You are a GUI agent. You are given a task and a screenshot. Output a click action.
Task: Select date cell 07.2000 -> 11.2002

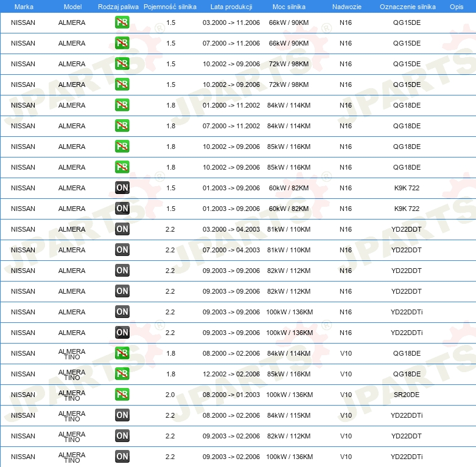coord(231,126)
